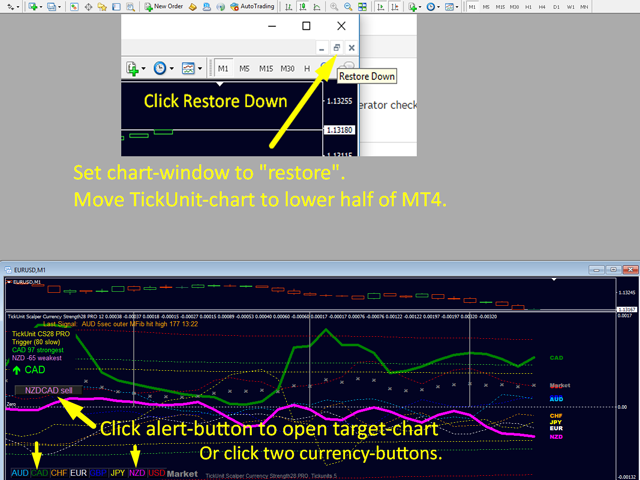
Task: Toggle the NZD currency button
Action: 137,473
